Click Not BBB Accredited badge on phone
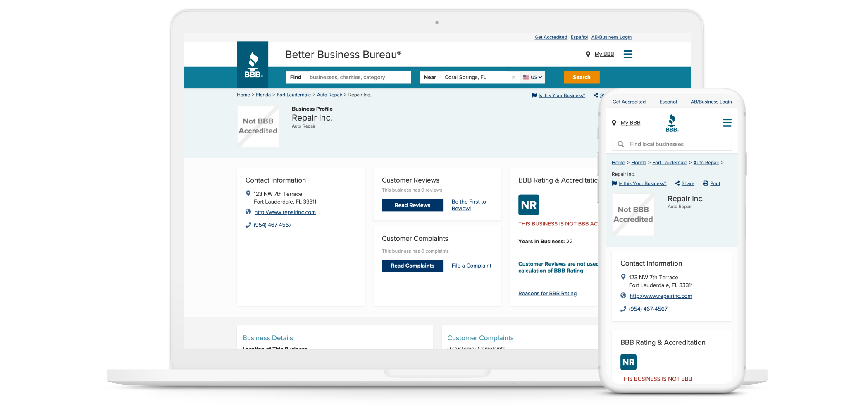868x413 pixels. click(633, 215)
